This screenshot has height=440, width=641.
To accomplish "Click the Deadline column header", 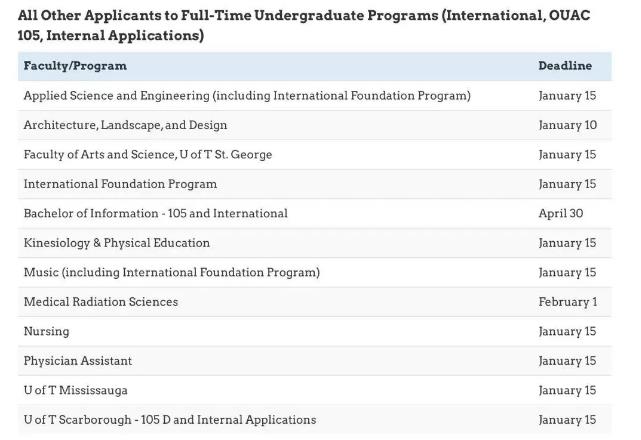I will (564, 66).
